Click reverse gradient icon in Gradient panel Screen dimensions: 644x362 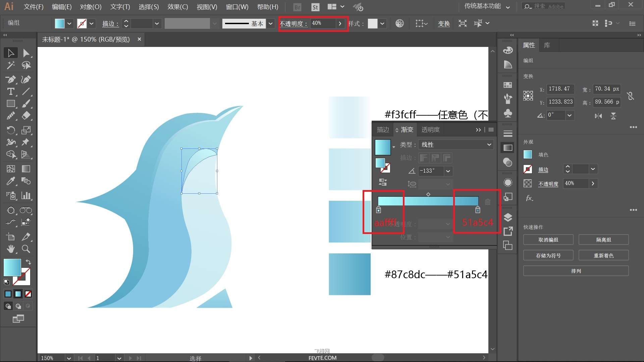click(383, 182)
